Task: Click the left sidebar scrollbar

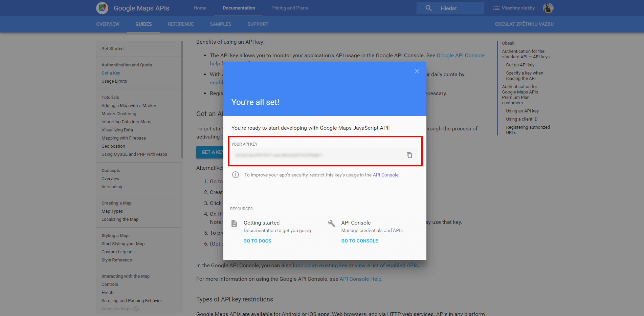Action: 182,99
